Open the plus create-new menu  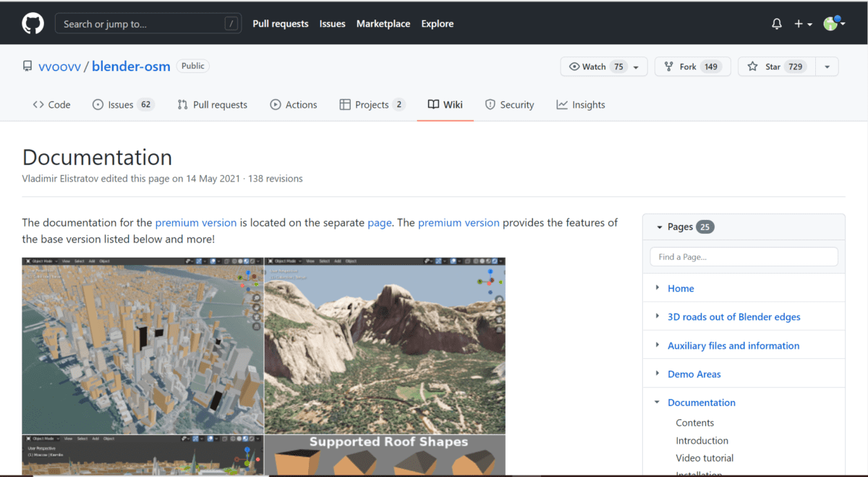pos(803,24)
